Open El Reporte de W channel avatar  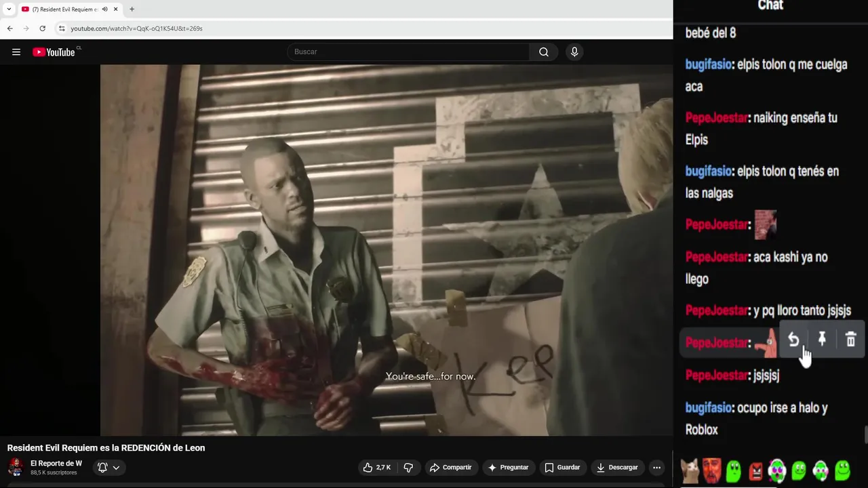click(16, 467)
